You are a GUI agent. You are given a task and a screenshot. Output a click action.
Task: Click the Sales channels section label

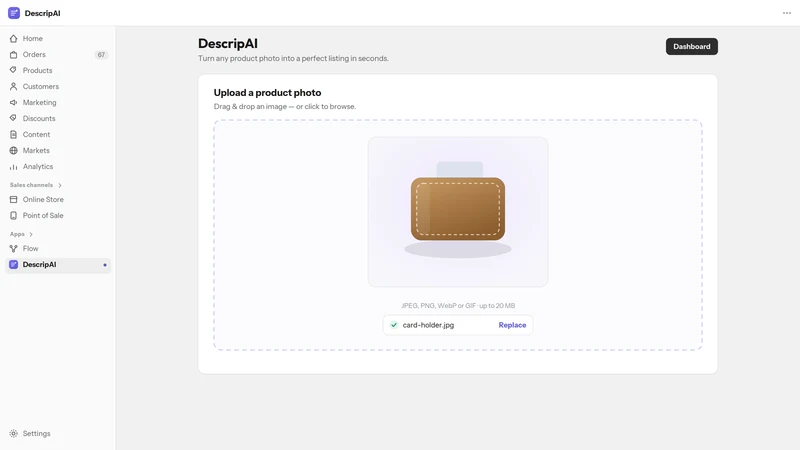coord(31,185)
